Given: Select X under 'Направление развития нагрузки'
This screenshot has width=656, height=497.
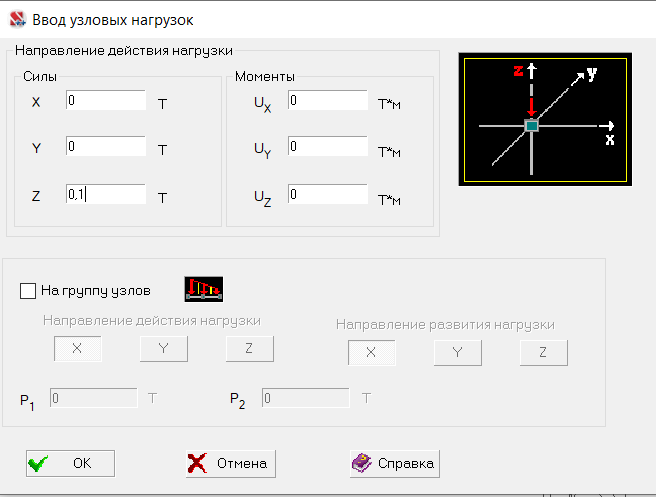Looking at the screenshot, I should (372, 353).
